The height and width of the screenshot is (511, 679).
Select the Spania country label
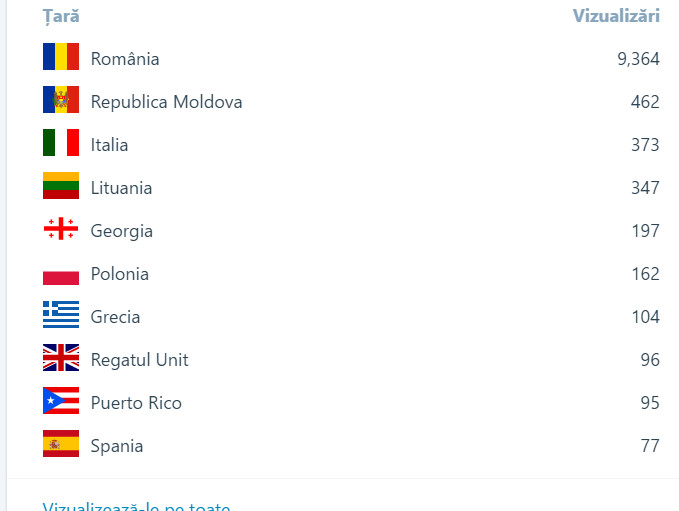pyautogui.click(x=116, y=445)
